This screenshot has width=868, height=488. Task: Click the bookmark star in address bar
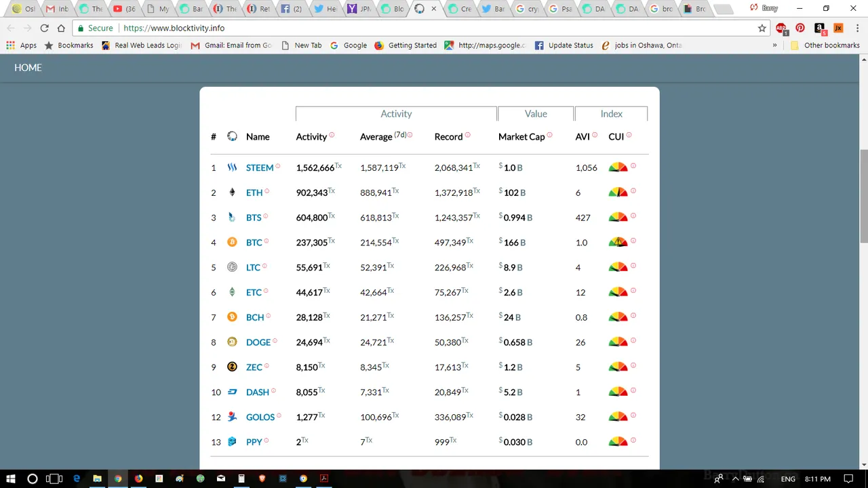pyautogui.click(x=762, y=28)
